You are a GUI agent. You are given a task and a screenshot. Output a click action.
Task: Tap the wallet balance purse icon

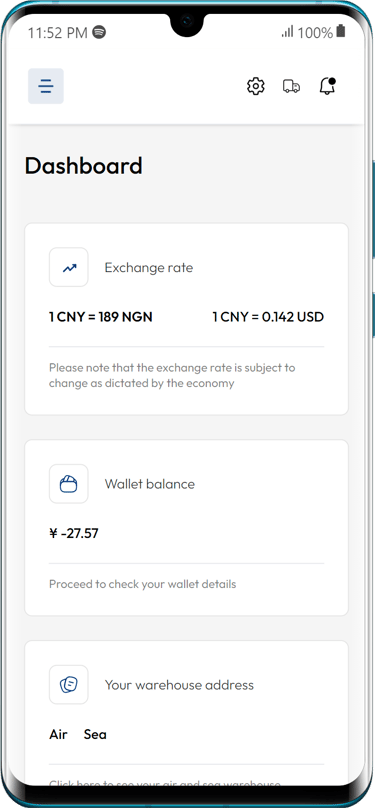69,484
